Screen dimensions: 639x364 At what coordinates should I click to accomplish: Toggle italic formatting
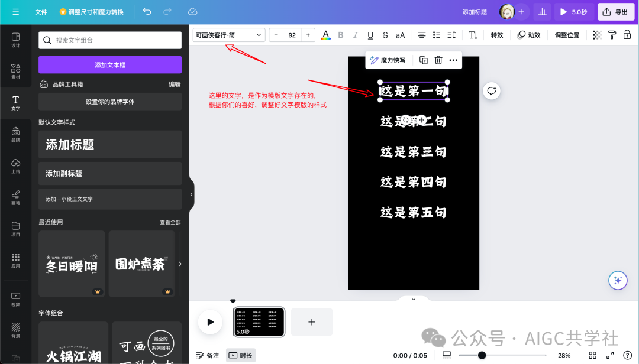[x=356, y=35]
